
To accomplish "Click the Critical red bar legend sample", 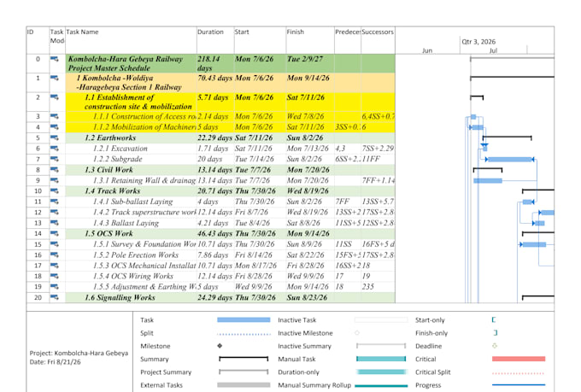I will (519, 359).
